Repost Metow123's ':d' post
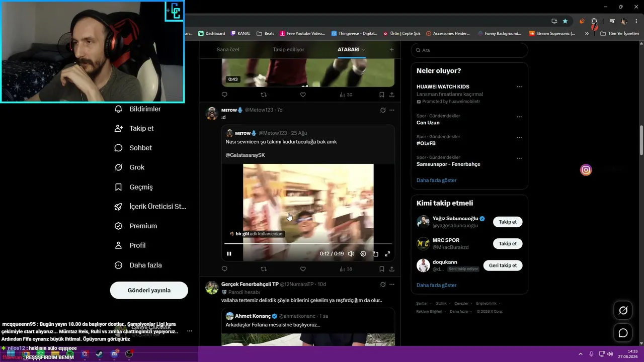The image size is (644, 362). point(264,269)
